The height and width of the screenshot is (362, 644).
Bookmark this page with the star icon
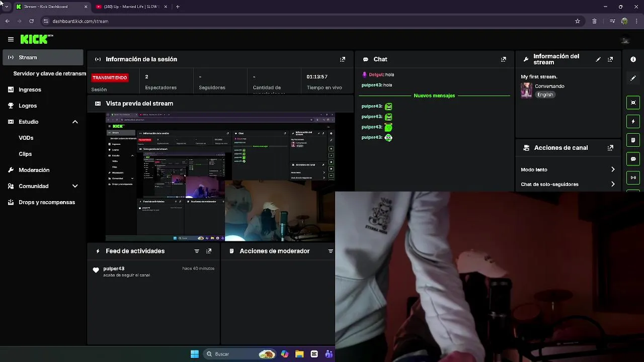(x=578, y=21)
